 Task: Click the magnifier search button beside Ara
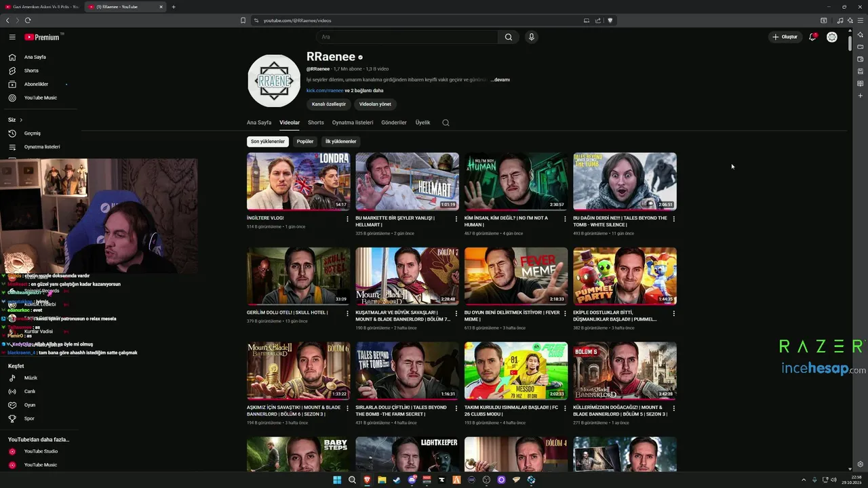[509, 37]
